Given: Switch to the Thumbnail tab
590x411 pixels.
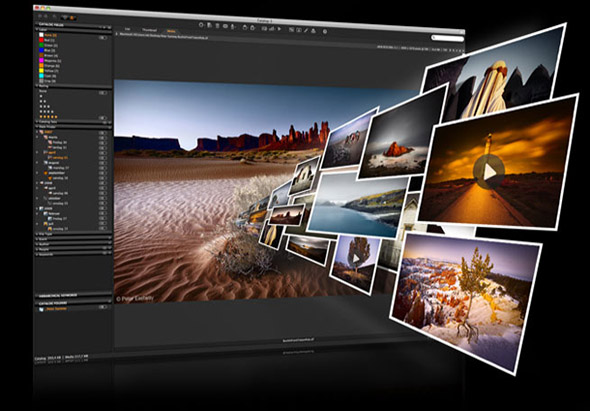Looking at the screenshot, I should 149,30.
